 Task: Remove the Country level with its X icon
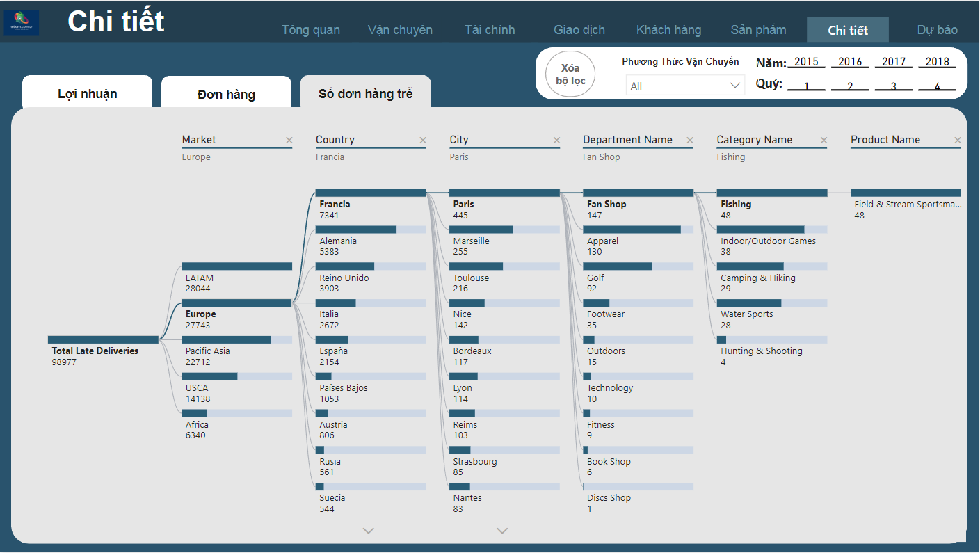tap(423, 141)
